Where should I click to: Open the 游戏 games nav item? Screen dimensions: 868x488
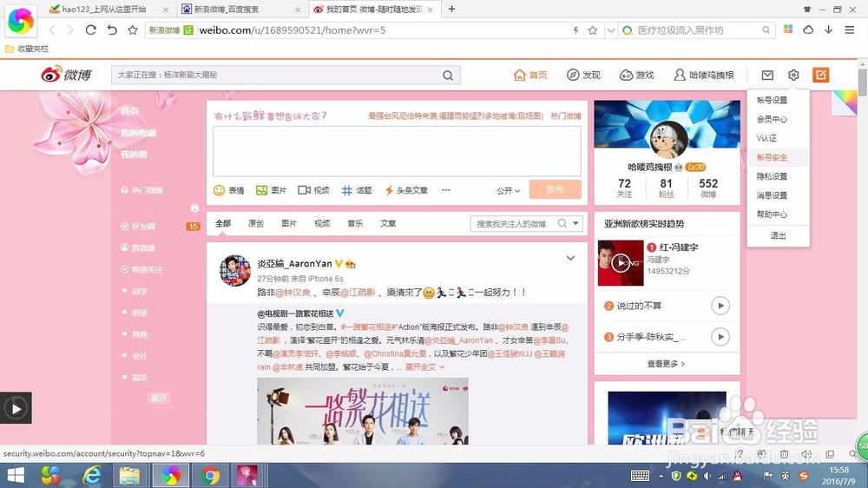(x=636, y=75)
